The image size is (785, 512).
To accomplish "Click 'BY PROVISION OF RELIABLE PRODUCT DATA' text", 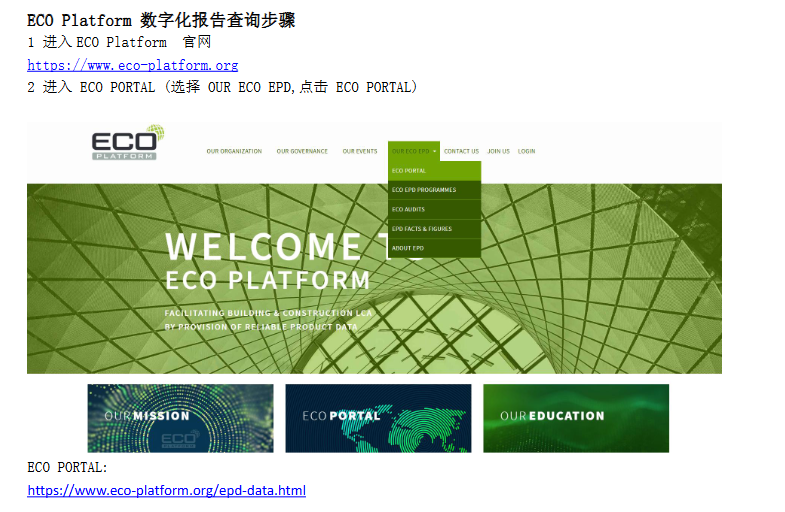I will 261,327.
